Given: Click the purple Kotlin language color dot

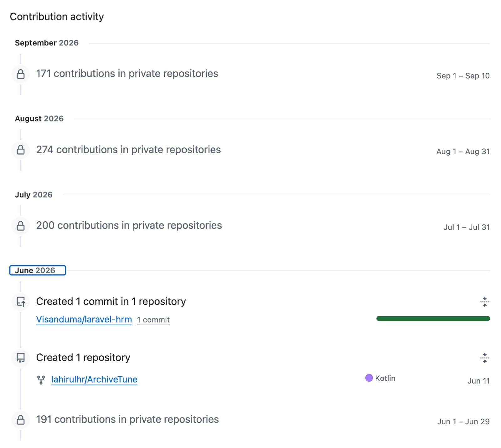Looking at the screenshot, I should click(x=369, y=378).
